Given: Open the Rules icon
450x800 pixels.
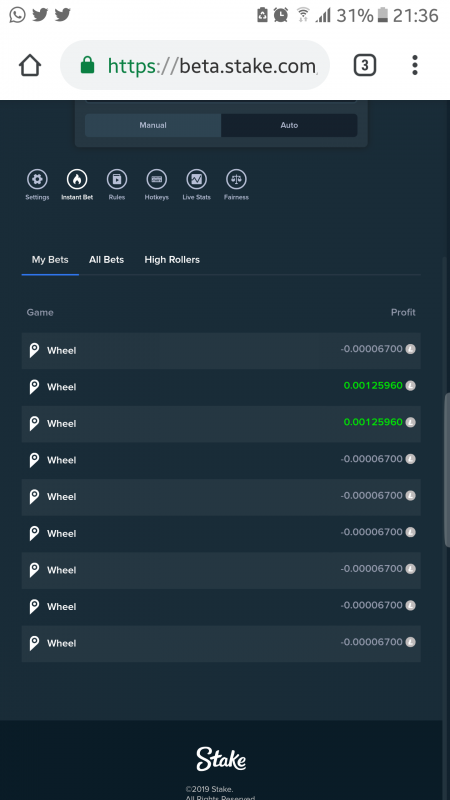Looking at the screenshot, I should pyautogui.click(x=117, y=180).
